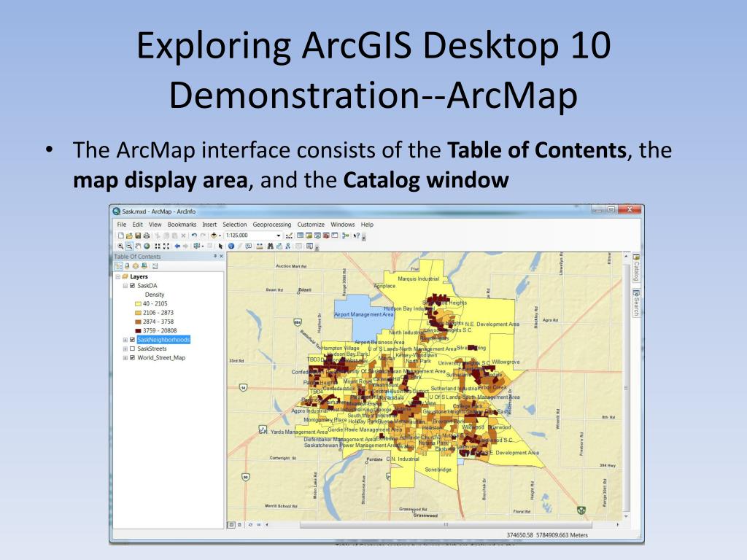Select the Zoom Out tool
This screenshot has width=747, height=560.
[x=129, y=246]
